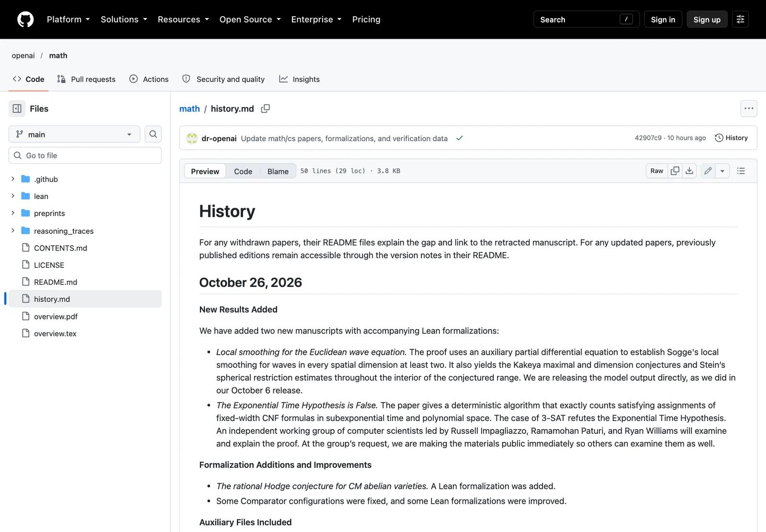Expand the .github folder
Viewport: 766px width, 532px height.
(x=13, y=179)
